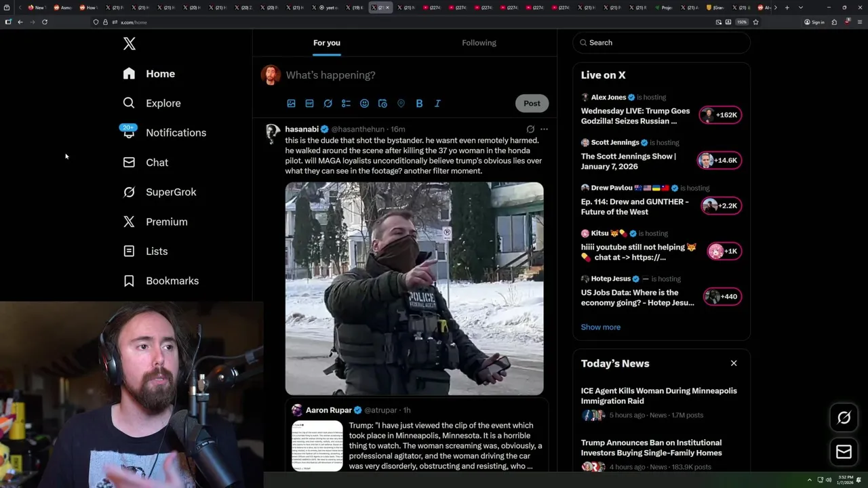Viewport: 868px width, 488px height.
Task: Open Lists in the sidebar
Action: point(145,251)
